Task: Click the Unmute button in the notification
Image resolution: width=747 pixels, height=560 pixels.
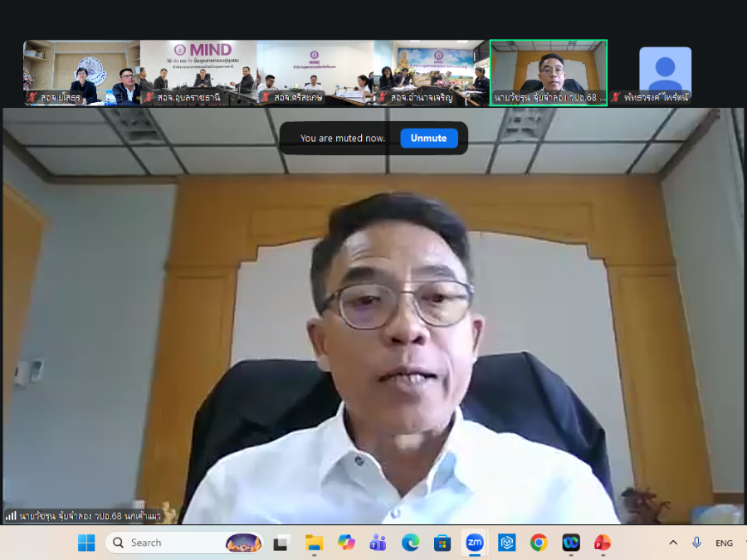Action: [x=428, y=139]
